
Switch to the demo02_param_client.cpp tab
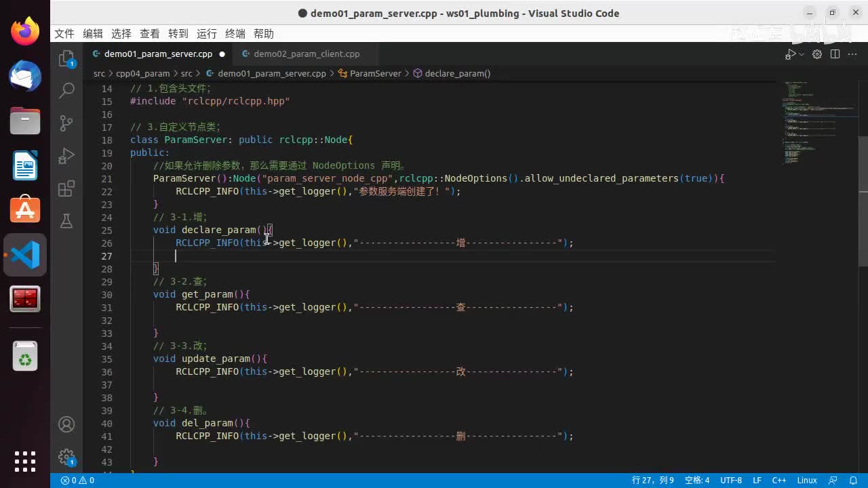(306, 54)
